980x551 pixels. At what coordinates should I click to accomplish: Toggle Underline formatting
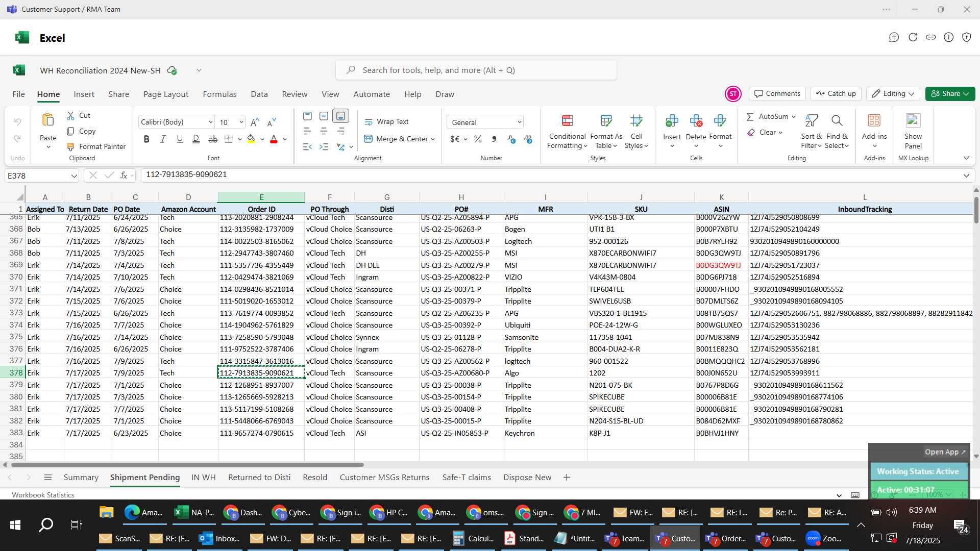pos(180,139)
